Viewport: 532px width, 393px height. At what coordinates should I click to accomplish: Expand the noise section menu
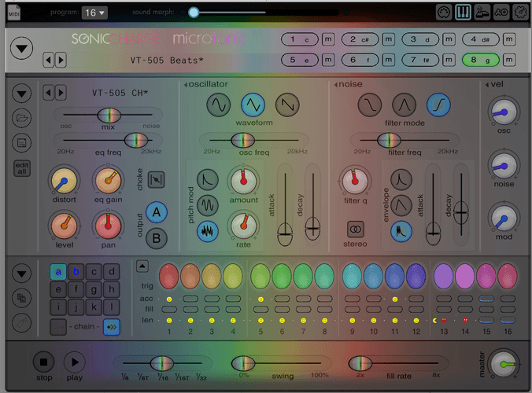[336, 85]
